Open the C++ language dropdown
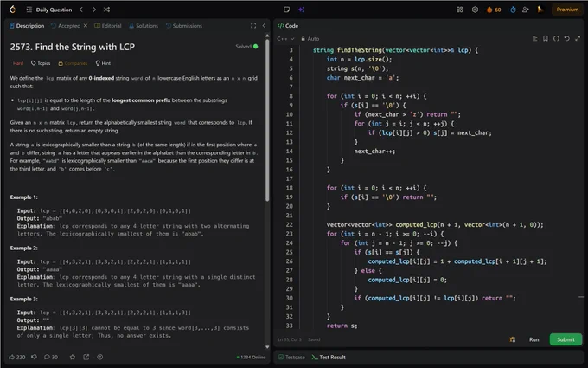 pyautogui.click(x=285, y=39)
